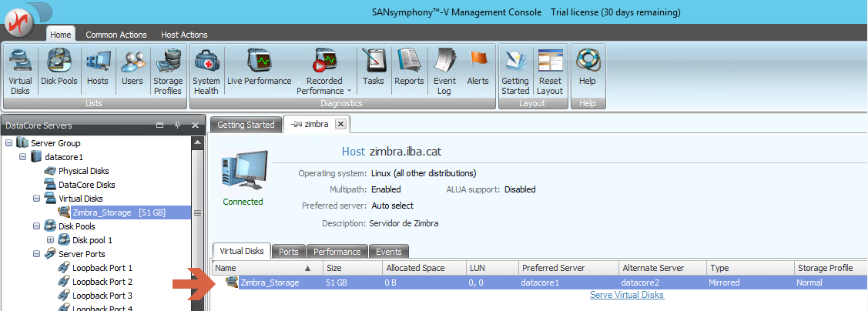Viewport: 868px width, 311px height.
Task: Select Loopback Port 2 in the tree
Action: 102,282
